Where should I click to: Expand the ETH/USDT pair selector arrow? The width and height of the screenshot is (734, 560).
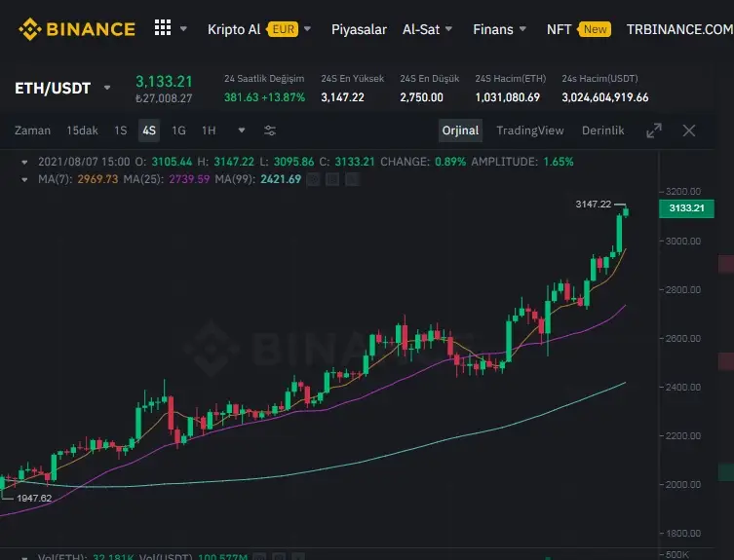(107, 88)
